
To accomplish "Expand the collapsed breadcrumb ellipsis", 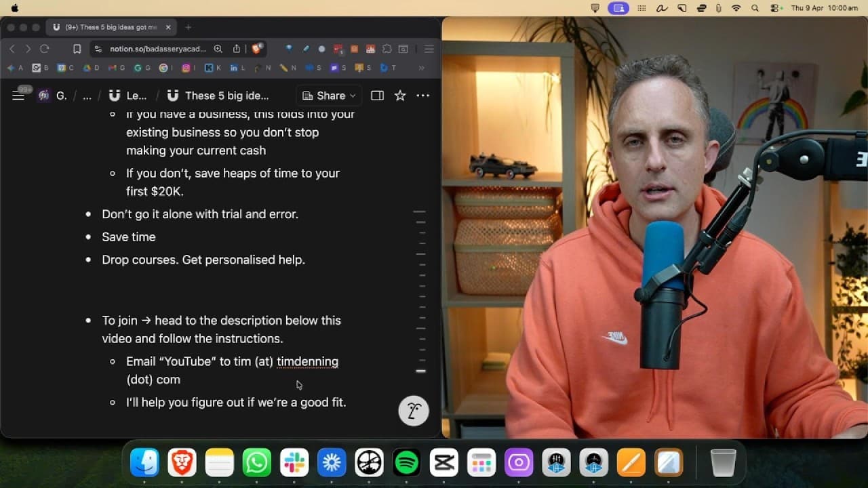I will [87, 96].
